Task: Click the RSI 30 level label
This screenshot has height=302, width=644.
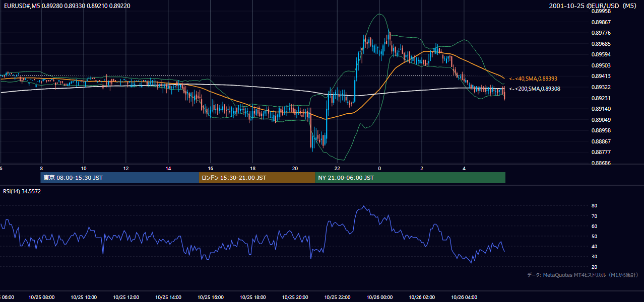Action: [x=595, y=257]
